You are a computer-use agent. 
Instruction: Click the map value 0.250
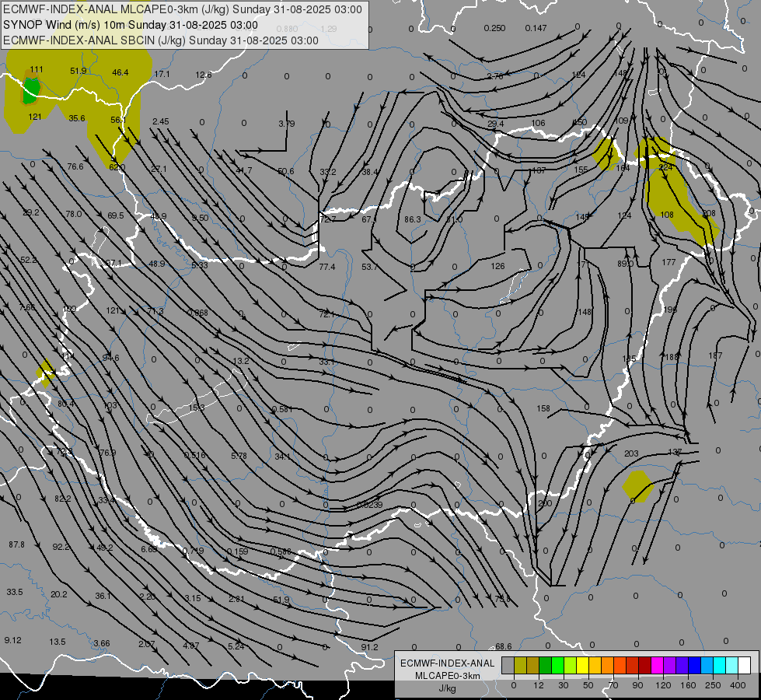(x=494, y=28)
